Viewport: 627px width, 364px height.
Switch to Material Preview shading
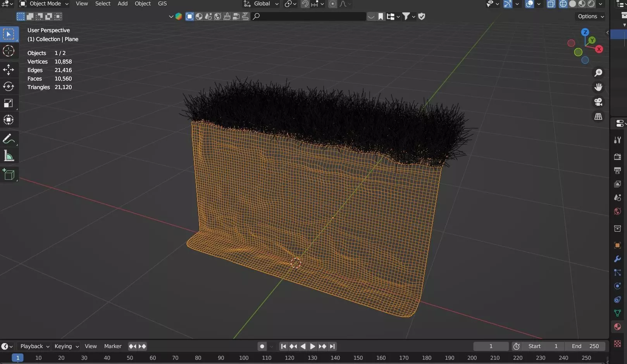tap(582, 4)
